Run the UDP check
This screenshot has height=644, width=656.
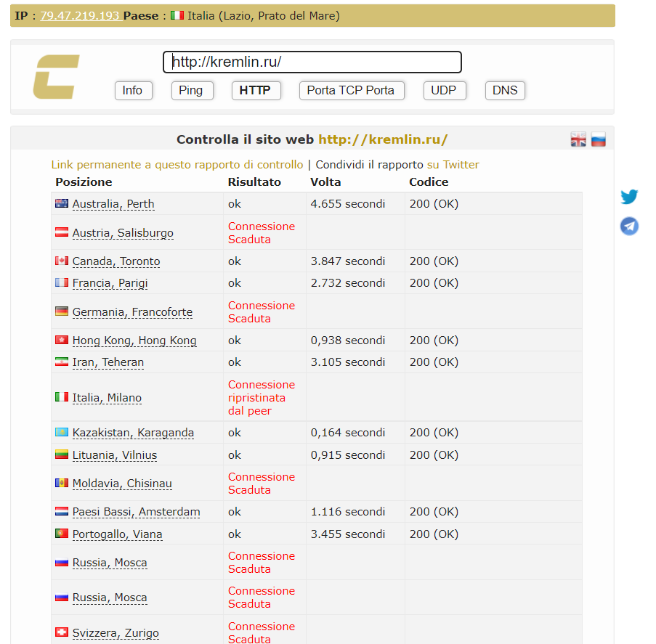click(x=444, y=91)
